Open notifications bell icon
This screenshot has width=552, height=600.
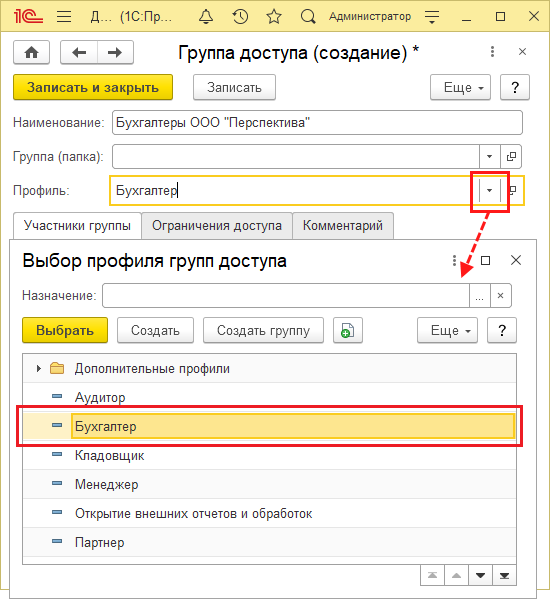pyautogui.click(x=206, y=16)
